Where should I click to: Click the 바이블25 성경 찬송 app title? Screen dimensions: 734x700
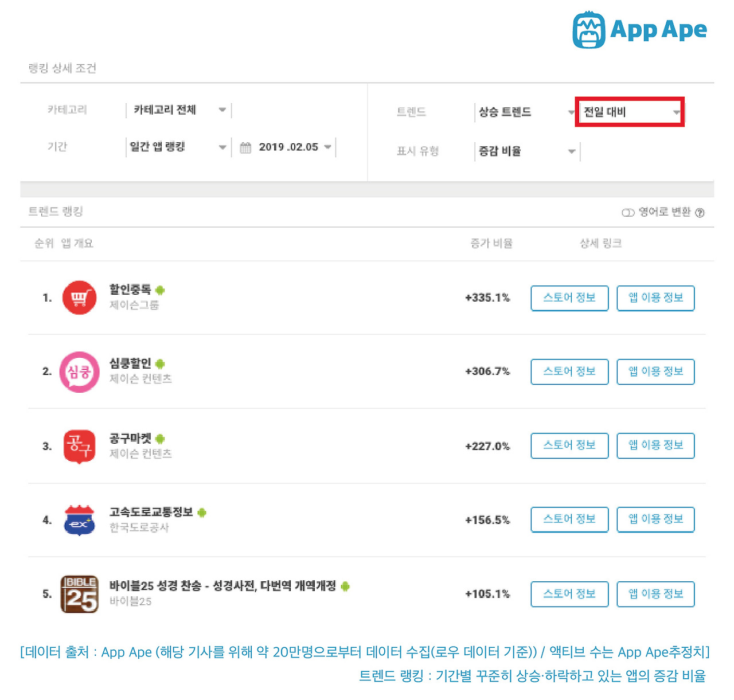(222, 586)
